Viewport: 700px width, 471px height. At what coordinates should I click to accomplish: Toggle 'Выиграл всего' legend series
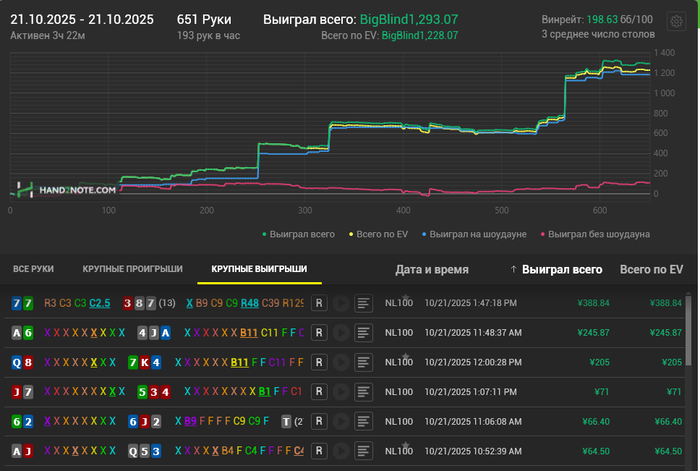[298, 234]
